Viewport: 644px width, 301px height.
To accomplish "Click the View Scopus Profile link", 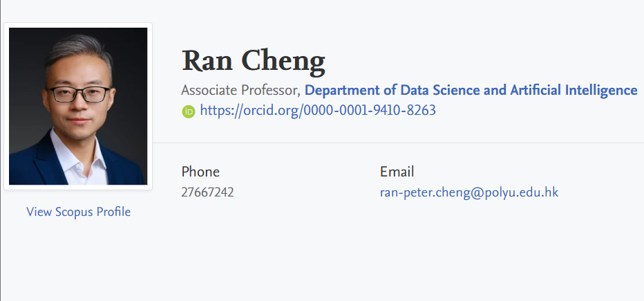I will click(78, 212).
